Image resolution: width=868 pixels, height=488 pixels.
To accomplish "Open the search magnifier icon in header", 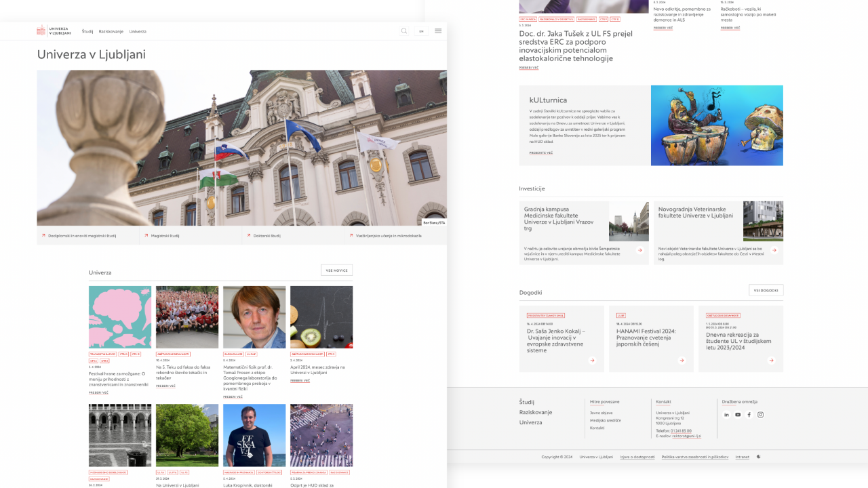I will click(x=404, y=31).
